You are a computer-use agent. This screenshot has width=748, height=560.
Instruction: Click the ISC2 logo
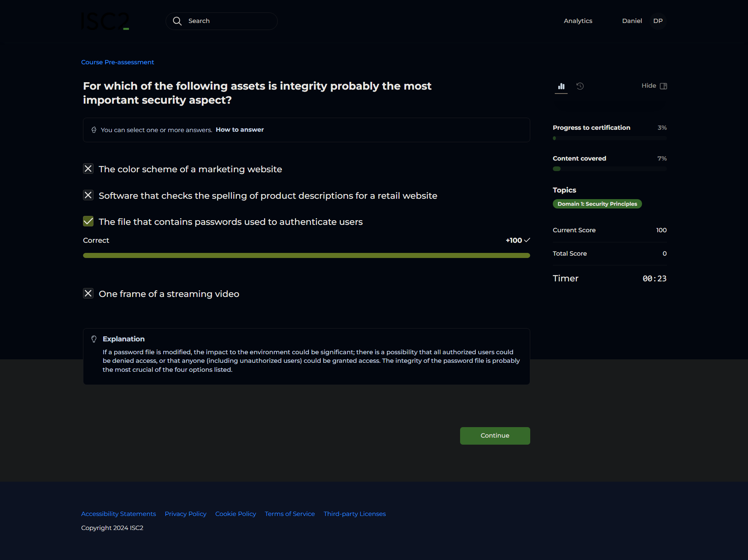105,21
